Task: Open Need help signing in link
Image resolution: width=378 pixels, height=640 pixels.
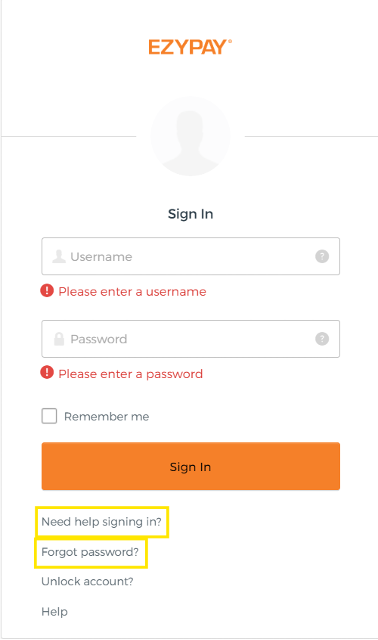Action: [x=102, y=522]
